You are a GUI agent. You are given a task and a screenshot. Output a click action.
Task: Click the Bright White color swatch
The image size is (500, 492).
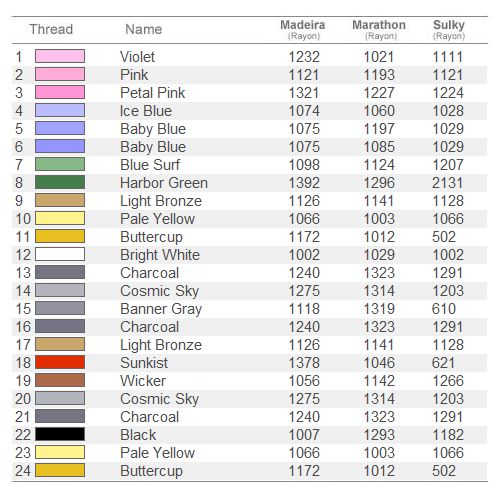[x=60, y=254]
